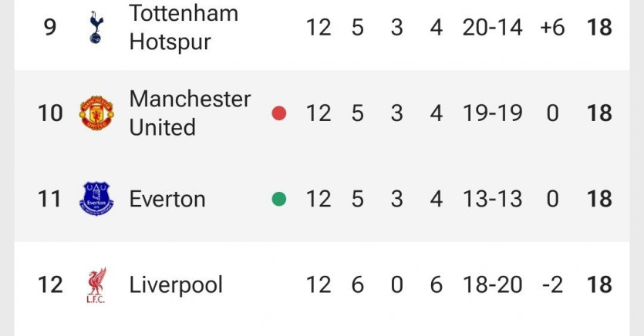This screenshot has width=644, height=336.
Task: Click Liverpool's 18-20 goals record
Action: [492, 285]
